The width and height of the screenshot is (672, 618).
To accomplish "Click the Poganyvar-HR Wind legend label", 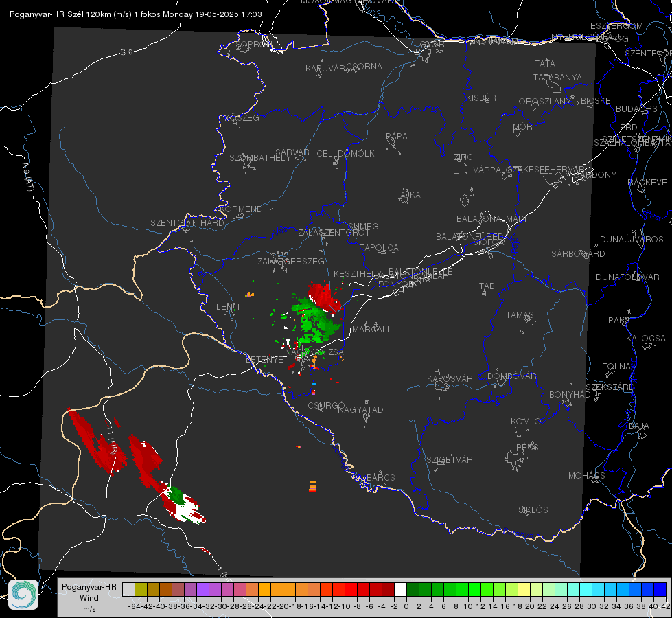I will [x=89, y=597].
